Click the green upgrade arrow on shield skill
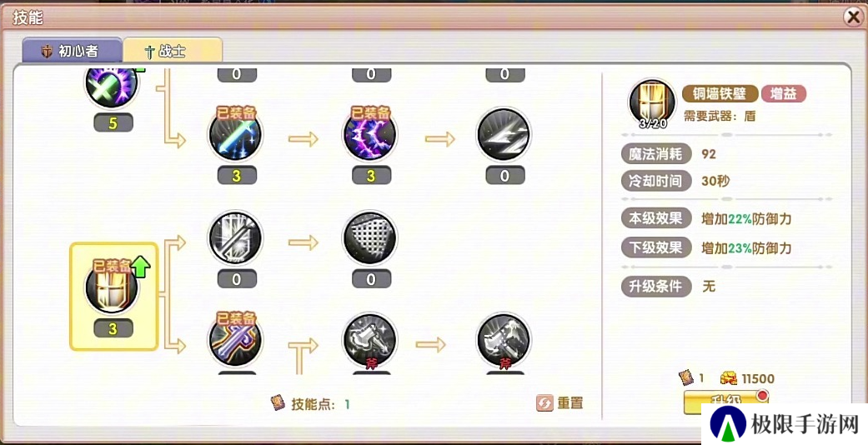 tap(142, 266)
